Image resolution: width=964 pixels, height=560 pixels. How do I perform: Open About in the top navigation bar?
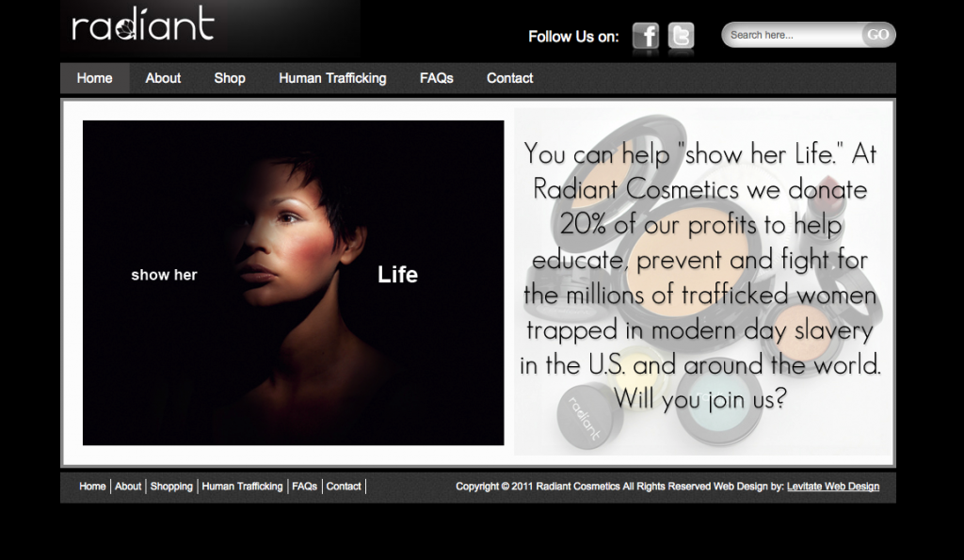coord(163,78)
